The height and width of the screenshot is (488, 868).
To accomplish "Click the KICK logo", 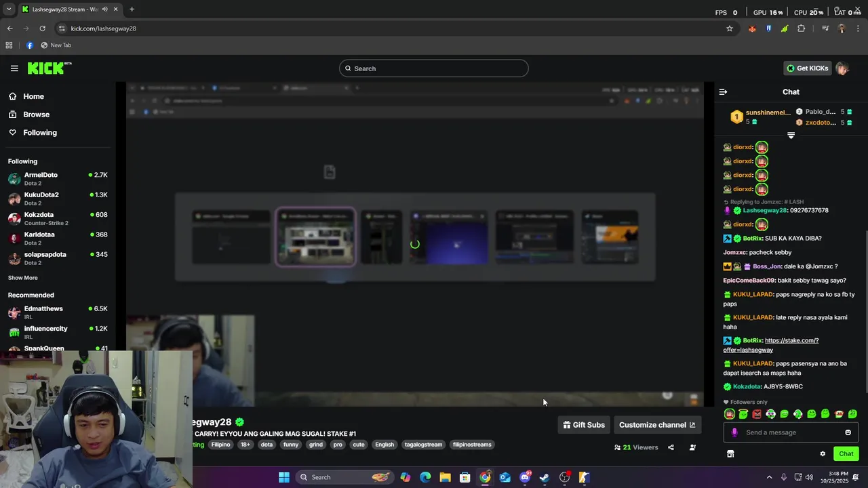I will [50, 68].
